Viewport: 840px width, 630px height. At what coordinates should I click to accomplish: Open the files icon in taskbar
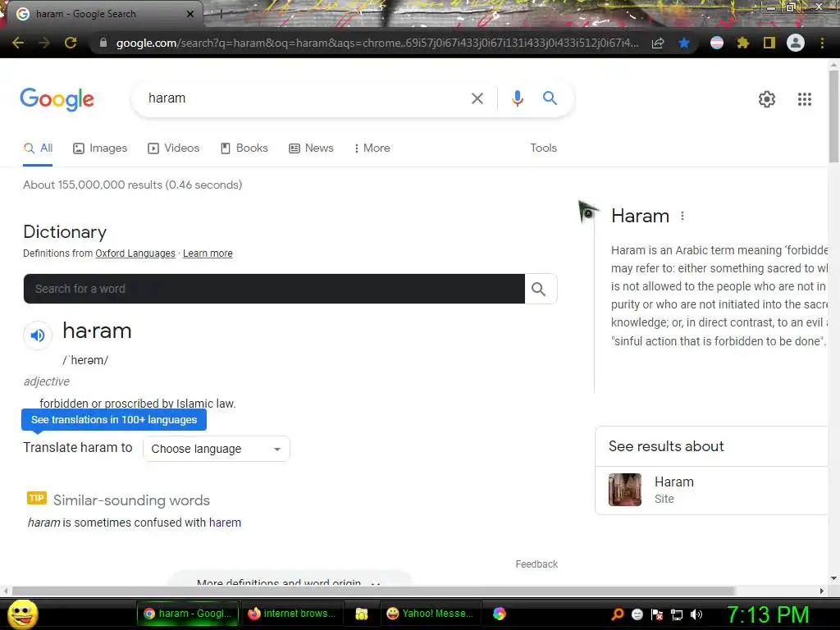[x=362, y=614]
